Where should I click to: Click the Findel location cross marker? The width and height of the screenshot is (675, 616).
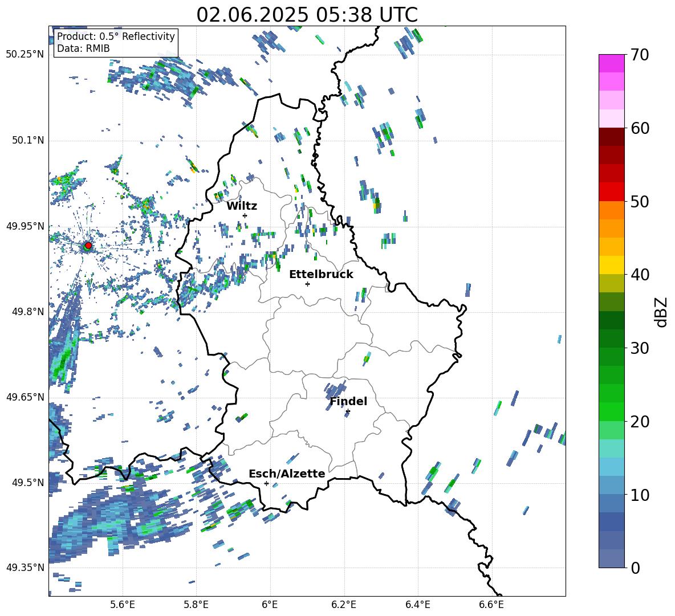coord(348,411)
